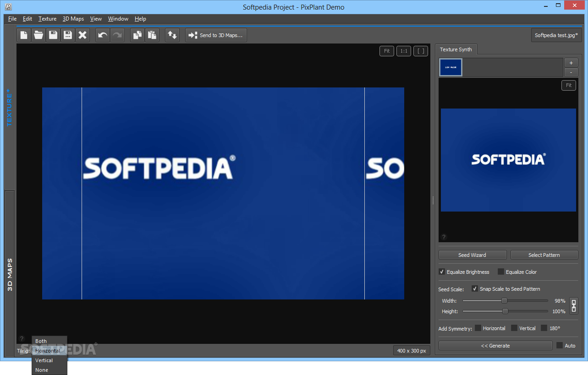Enable 180° symmetry checkbox

pyautogui.click(x=544, y=328)
